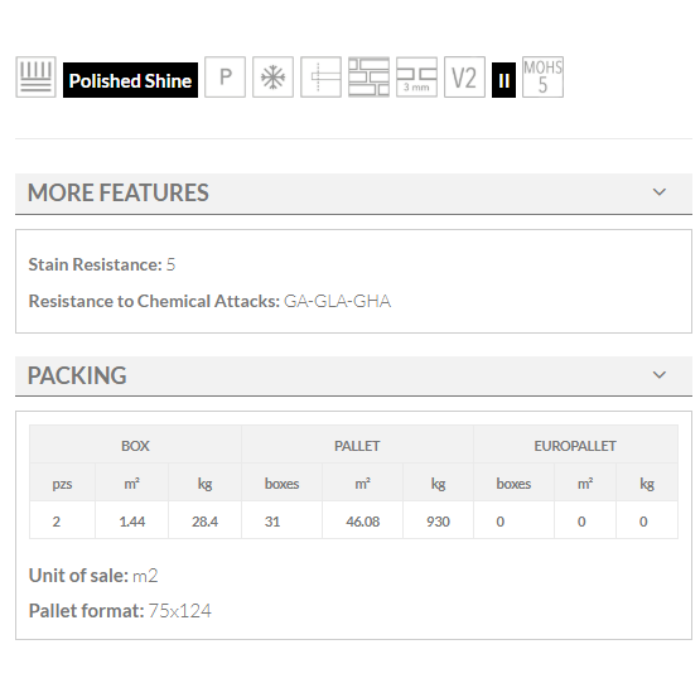This screenshot has width=700, height=700.
Task: Click the 3 mm joint icon
Action: (417, 78)
